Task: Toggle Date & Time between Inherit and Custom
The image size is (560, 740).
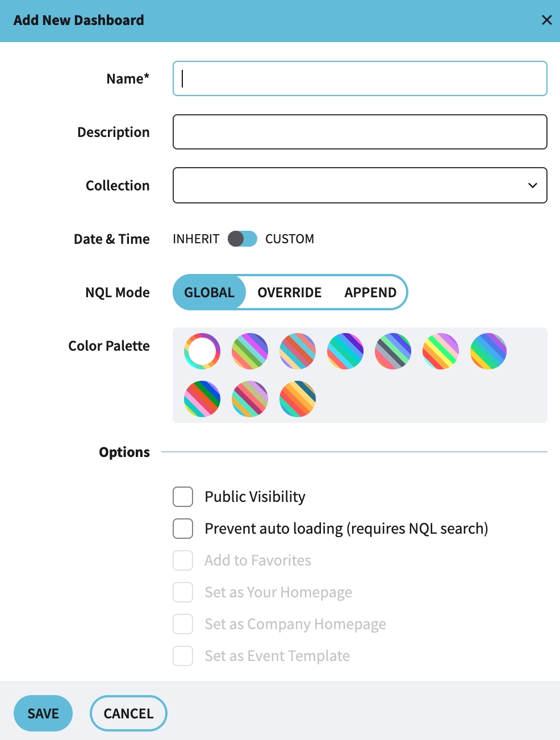Action: tap(243, 239)
